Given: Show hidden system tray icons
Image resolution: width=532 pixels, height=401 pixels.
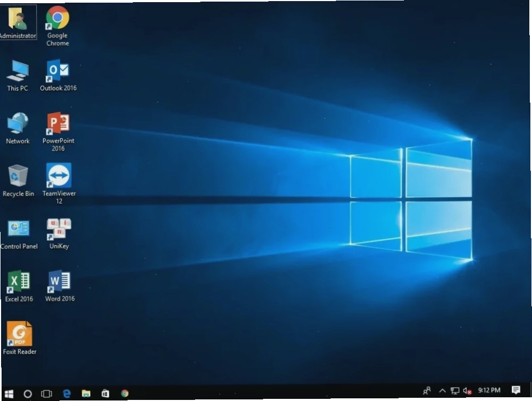Looking at the screenshot, I should point(442,391).
